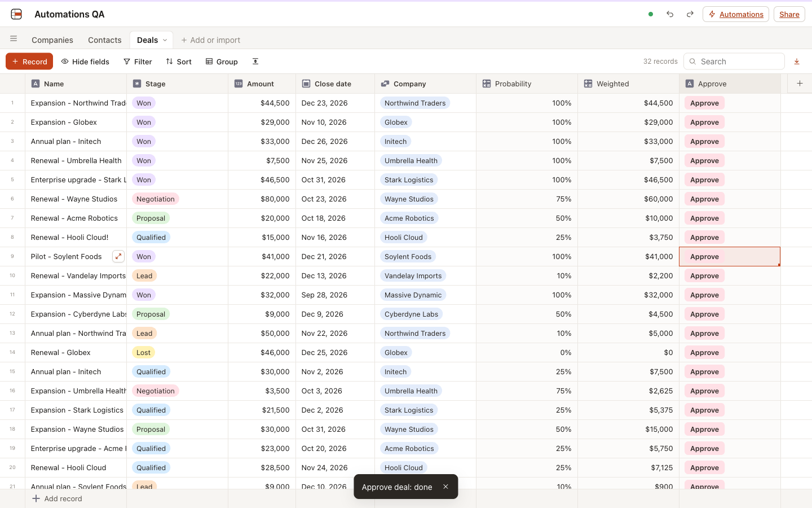This screenshot has height=508, width=812.
Task: Click the Negotiation stage for Wayne Studios
Action: 156,199
